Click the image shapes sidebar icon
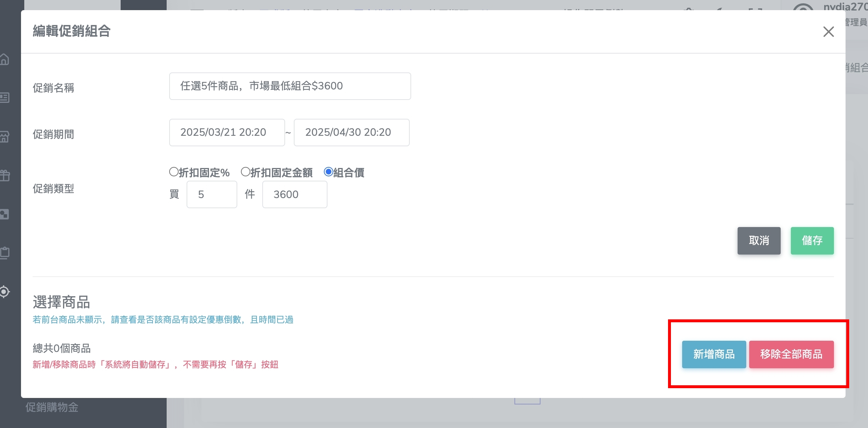 [4, 214]
